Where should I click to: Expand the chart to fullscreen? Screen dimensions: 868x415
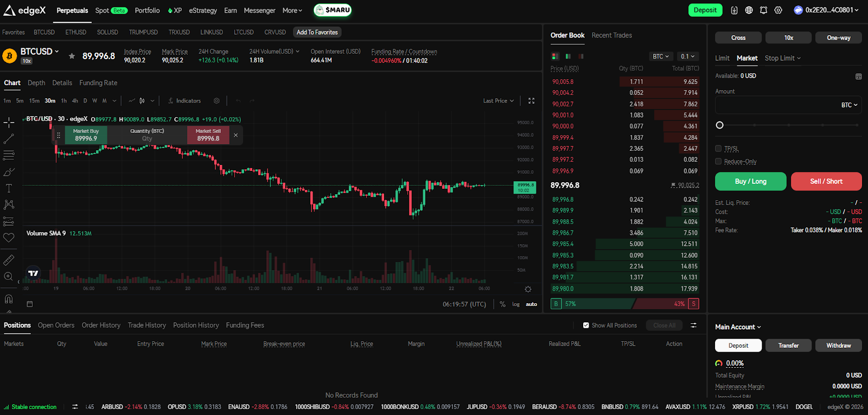(532, 101)
